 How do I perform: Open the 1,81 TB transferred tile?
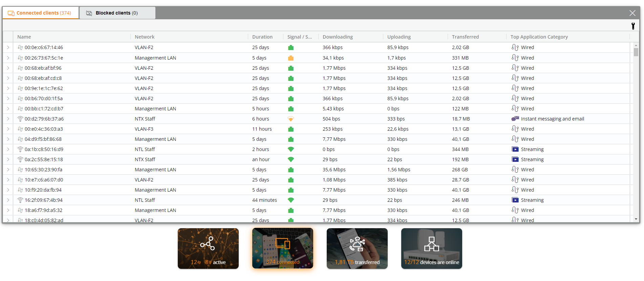pyautogui.click(x=357, y=248)
